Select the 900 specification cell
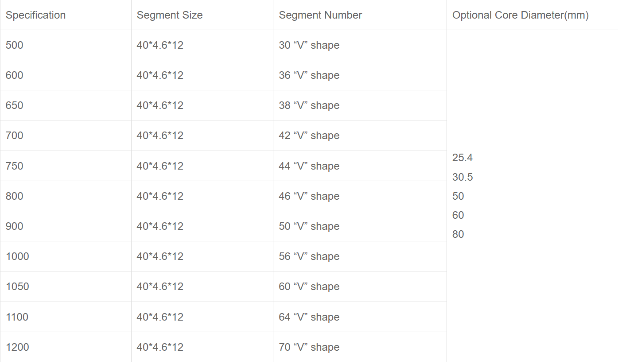Viewport: 618px width, 364px height. click(15, 226)
